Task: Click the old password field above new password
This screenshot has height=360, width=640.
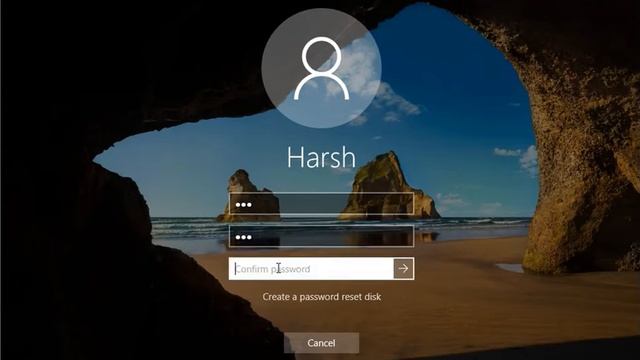Action: pos(321,204)
